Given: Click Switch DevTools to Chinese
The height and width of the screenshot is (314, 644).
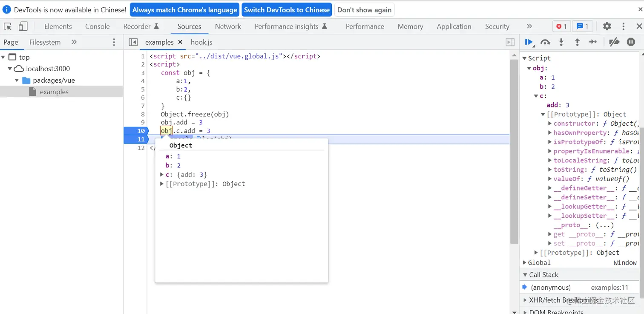Looking at the screenshot, I should point(287,10).
